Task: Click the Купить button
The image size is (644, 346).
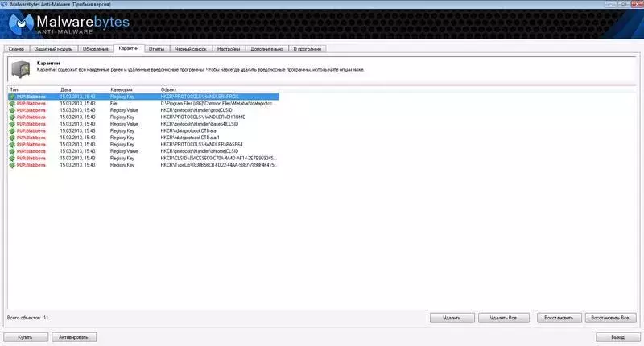Action: [x=26, y=337]
